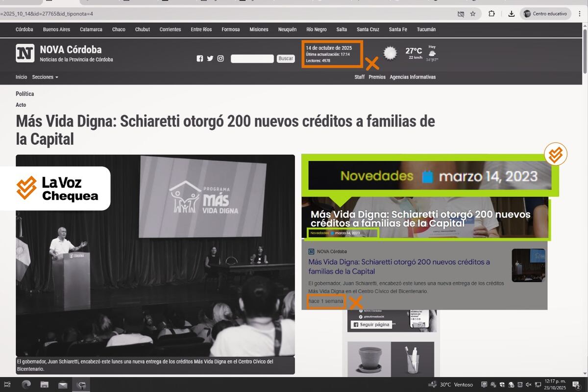
Task: Open the 30°C Ventoso weather widget
Action: coord(450,385)
